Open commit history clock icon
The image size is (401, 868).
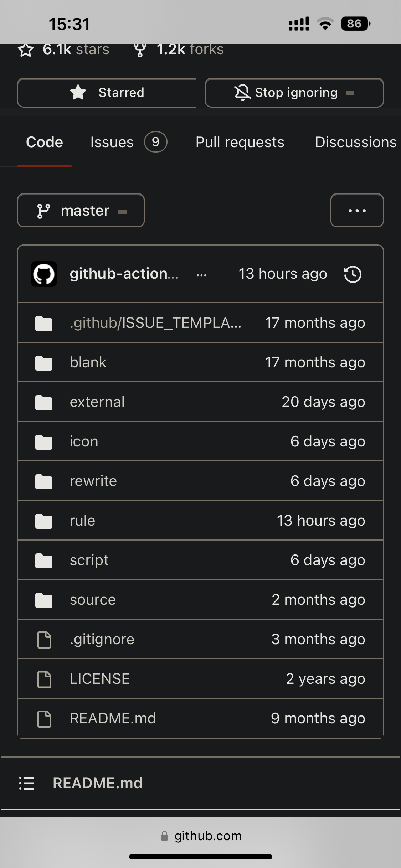[x=353, y=274]
